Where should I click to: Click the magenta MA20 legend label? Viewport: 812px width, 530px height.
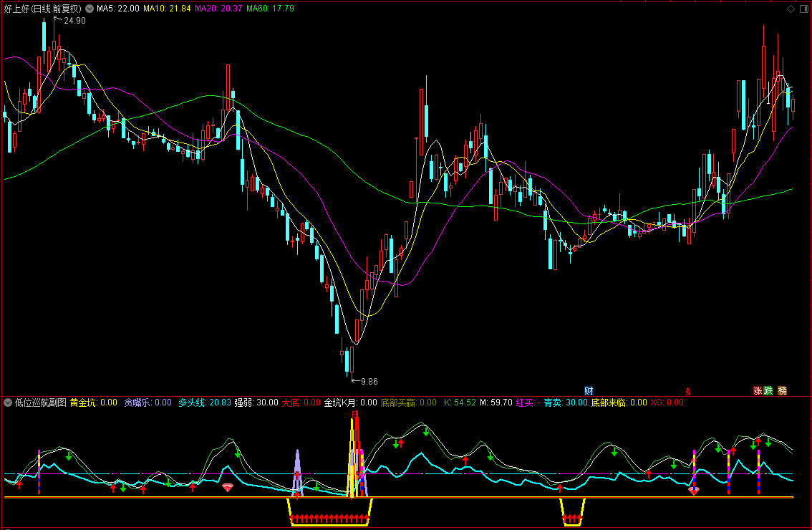coord(218,9)
